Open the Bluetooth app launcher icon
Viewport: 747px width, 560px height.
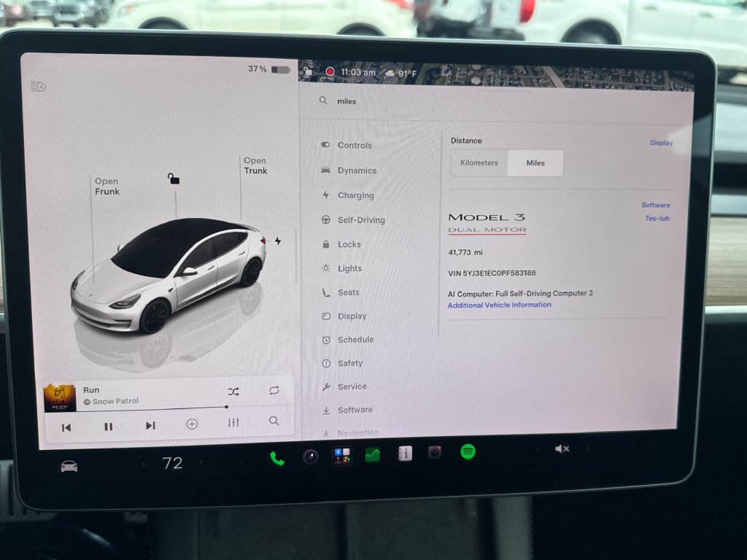[342, 456]
